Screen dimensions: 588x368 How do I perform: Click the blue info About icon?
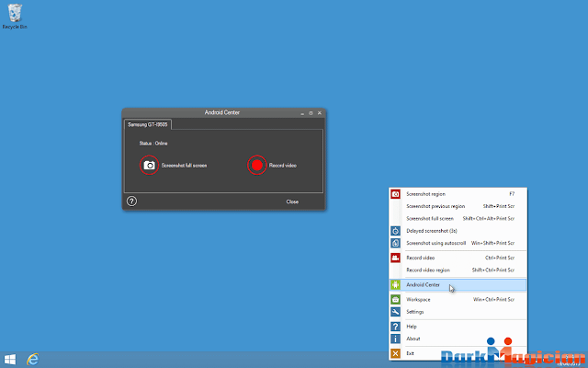pos(395,339)
